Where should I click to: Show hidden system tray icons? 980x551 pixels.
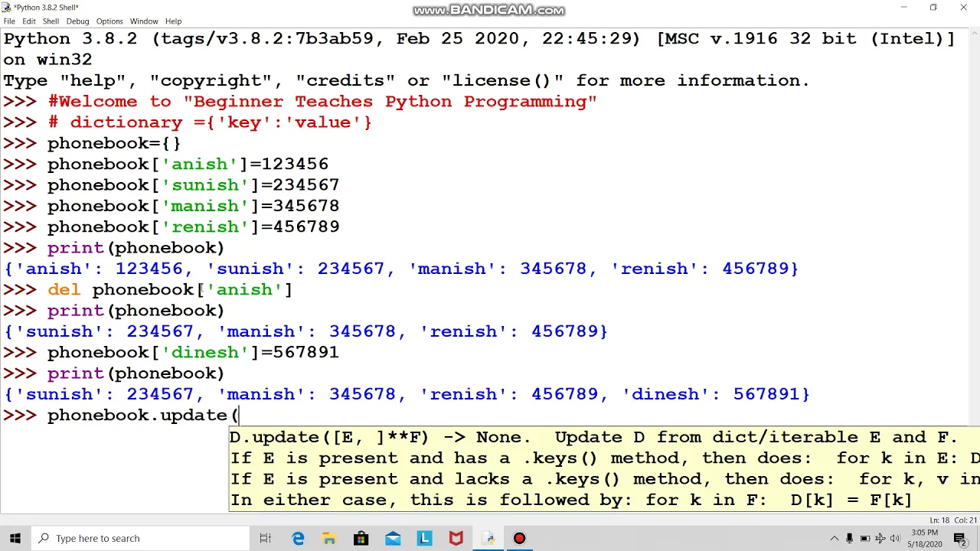pyautogui.click(x=834, y=538)
